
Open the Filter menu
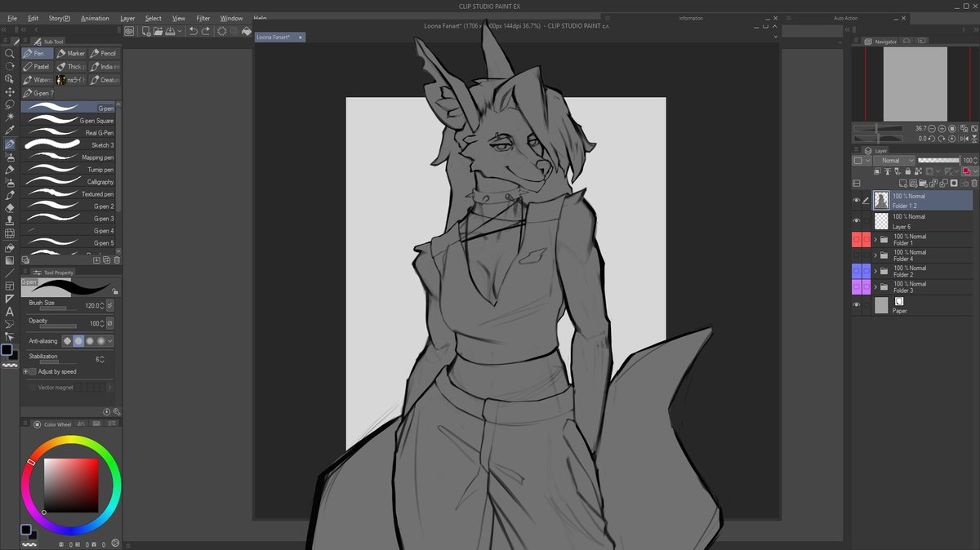[203, 18]
